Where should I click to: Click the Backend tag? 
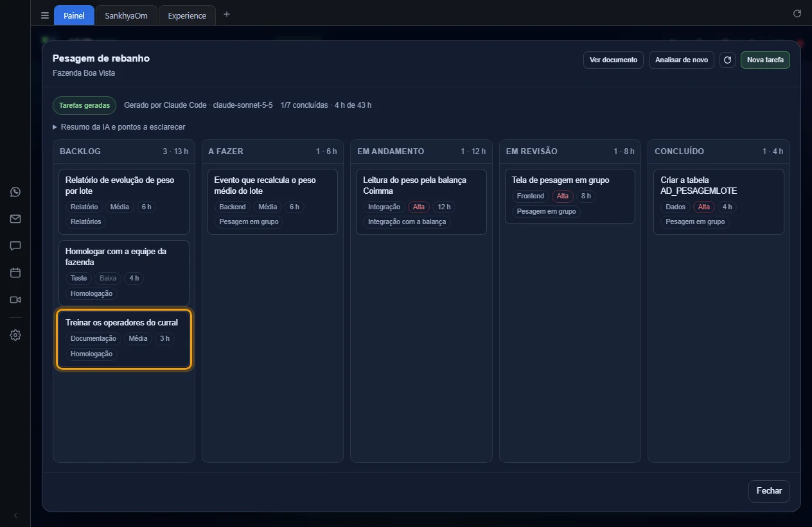tap(233, 207)
